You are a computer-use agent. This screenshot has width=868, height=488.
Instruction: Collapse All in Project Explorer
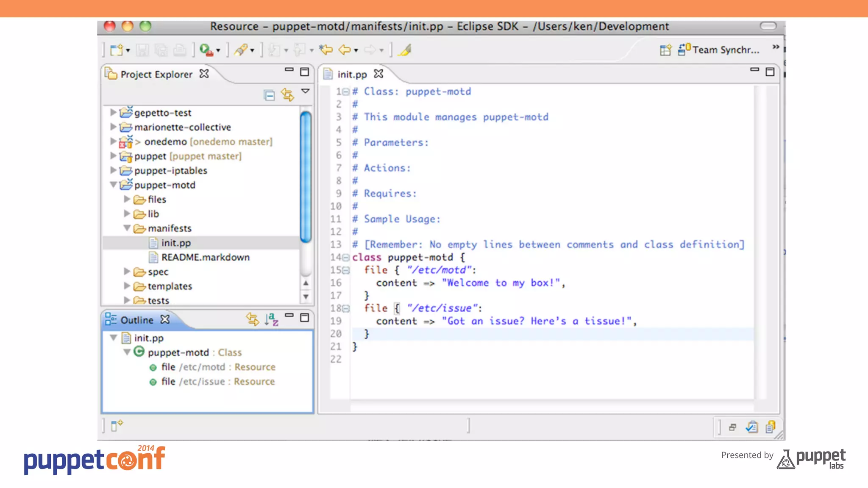(x=269, y=95)
